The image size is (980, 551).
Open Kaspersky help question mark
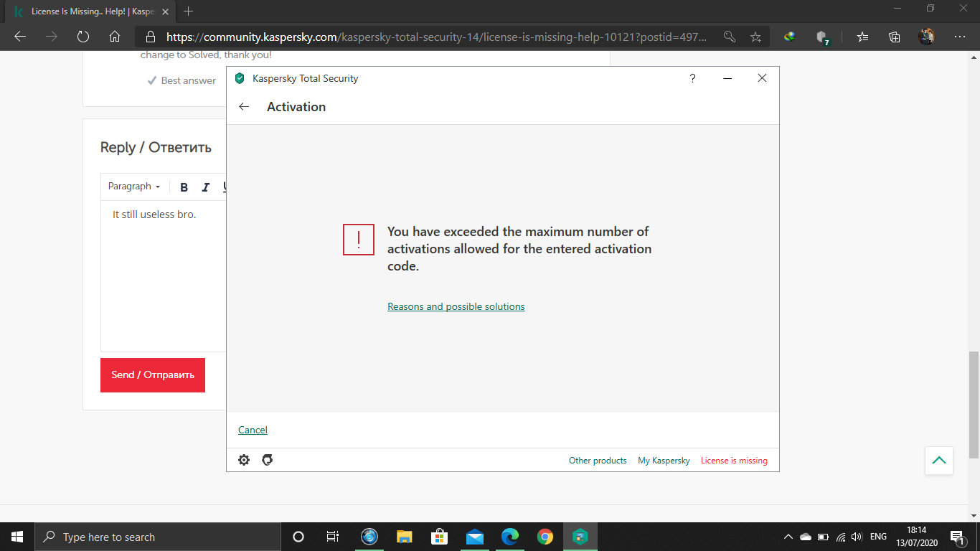[x=692, y=78]
